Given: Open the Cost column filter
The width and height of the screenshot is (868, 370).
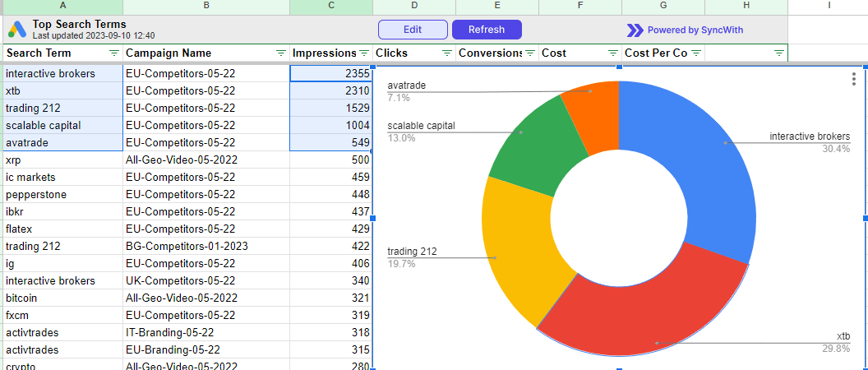Looking at the screenshot, I should pyautogui.click(x=612, y=53).
